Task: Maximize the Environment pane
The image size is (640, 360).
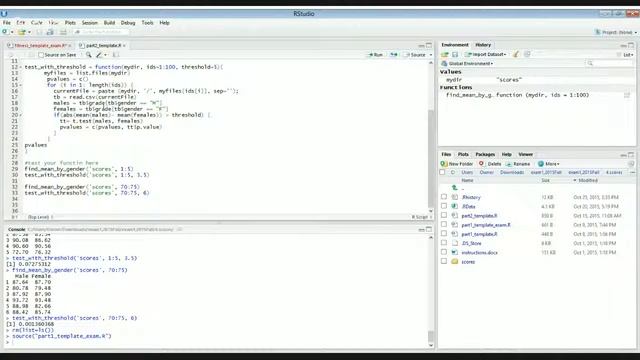Action: [x=631, y=45]
